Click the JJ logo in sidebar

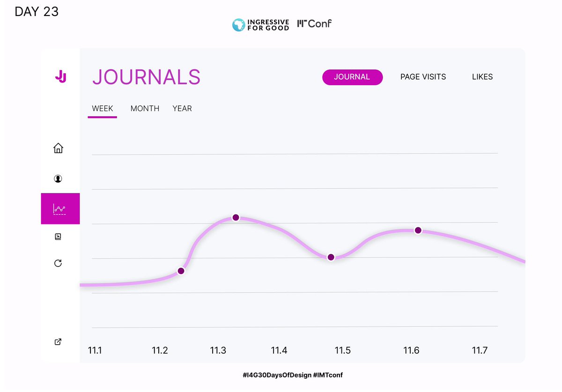(x=60, y=76)
